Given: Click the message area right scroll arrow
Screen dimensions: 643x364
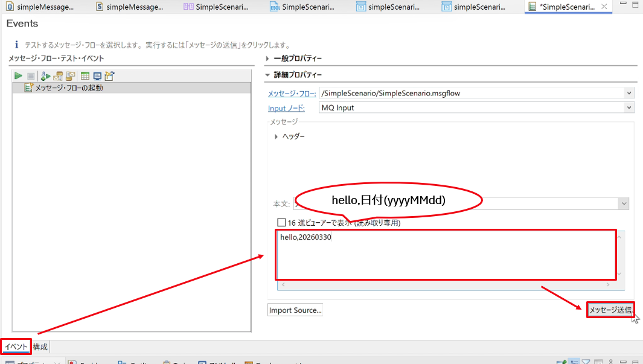Looking at the screenshot, I should 608,284.
